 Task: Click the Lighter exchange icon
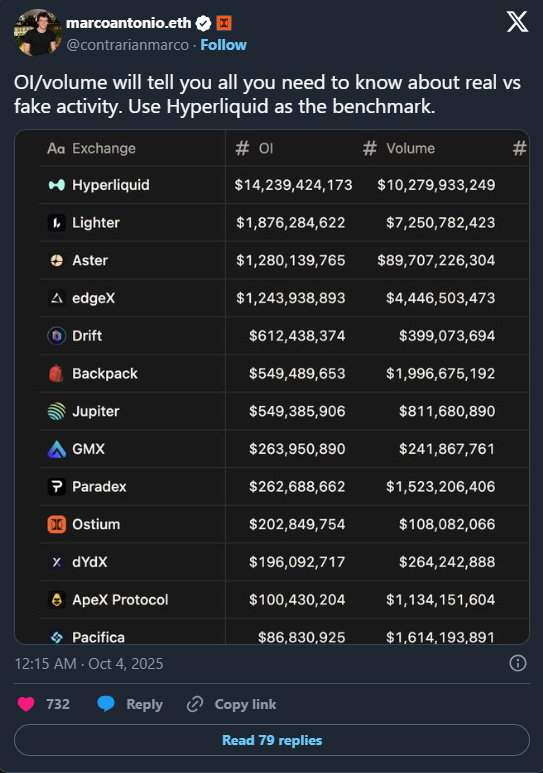point(57,223)
